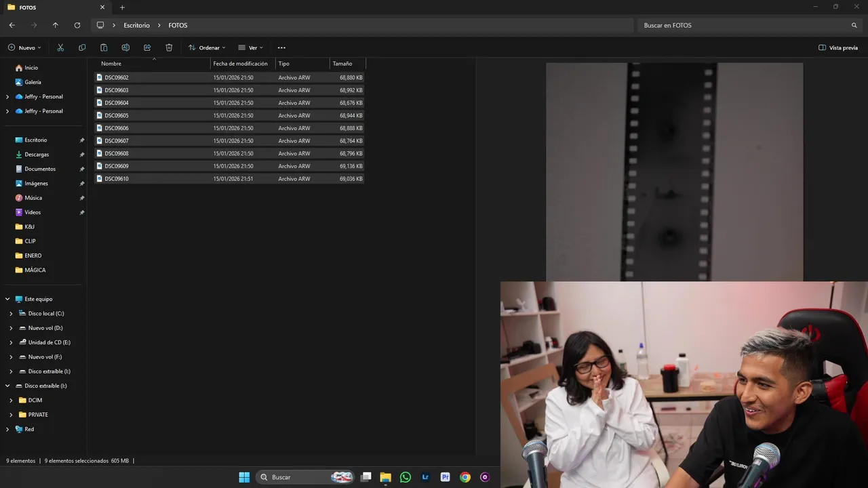Toggle the Vista previa pane
Viewport: 868px width, 488px height.
[x=838, y=47]
